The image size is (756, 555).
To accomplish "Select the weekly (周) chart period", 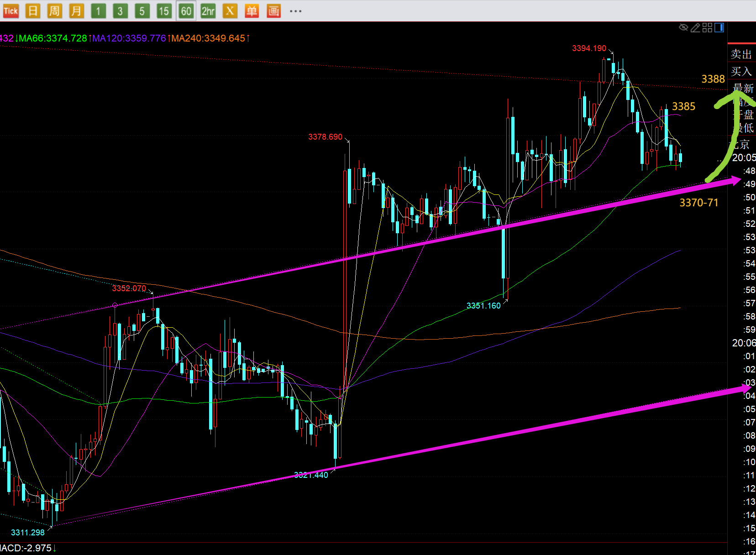I will pyautogui.click(x=54, y=11).
